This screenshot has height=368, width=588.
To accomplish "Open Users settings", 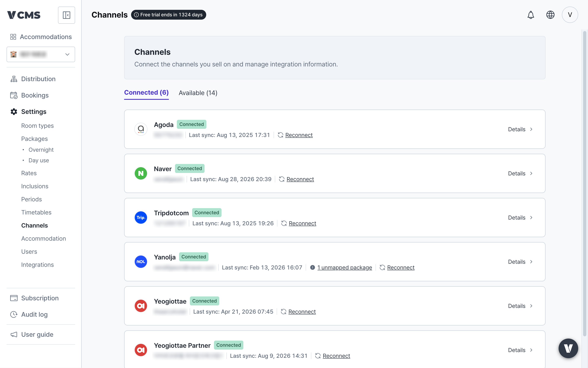I will [x=29, y=252].
